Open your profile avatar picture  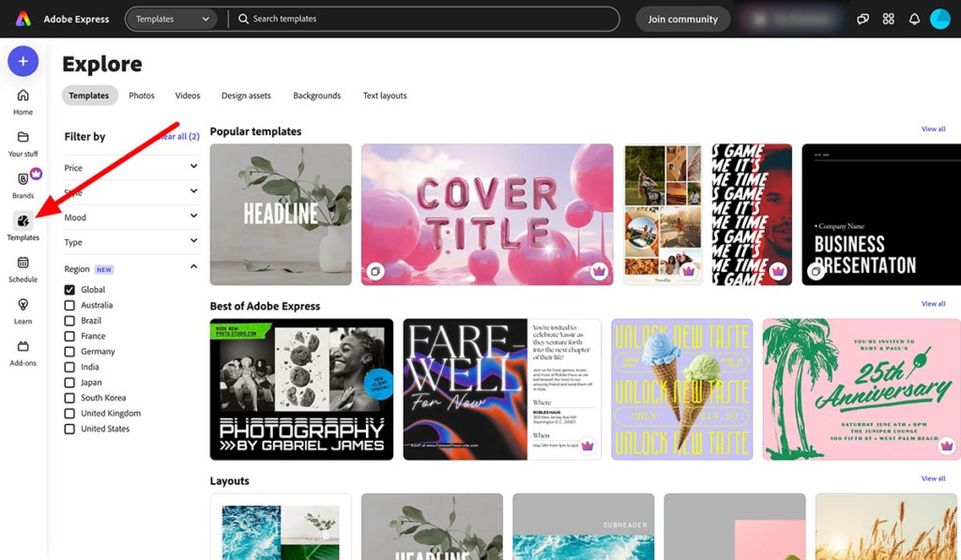coord(939,18)
